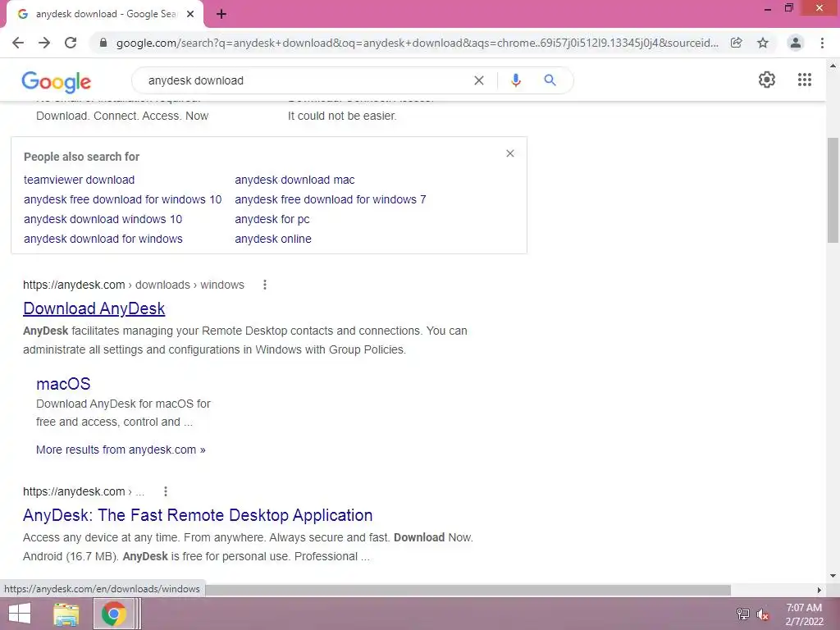Open anydesk download for windows suggestion
This screenshot has height=630, width=840.
click(103, 239)
